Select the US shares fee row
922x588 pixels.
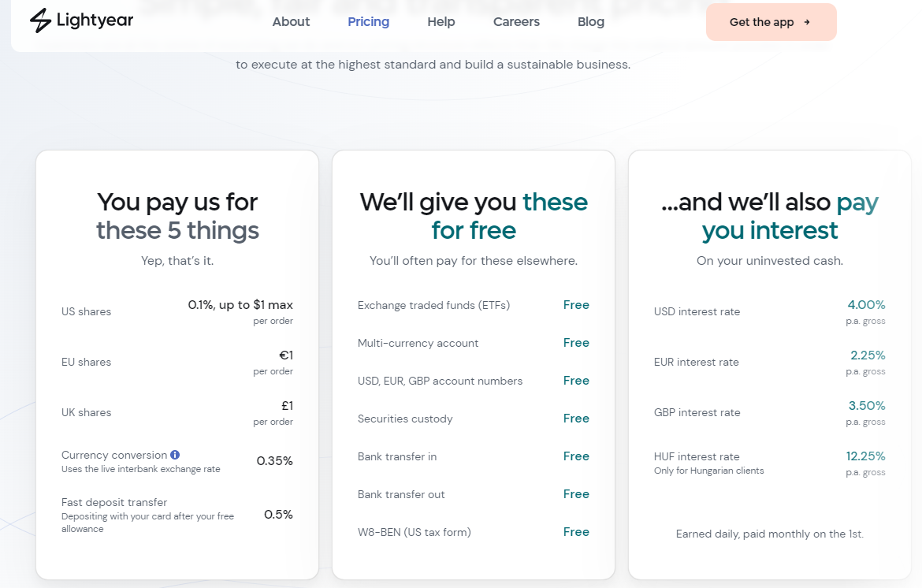pyautogui.click(x=177, y=311)
